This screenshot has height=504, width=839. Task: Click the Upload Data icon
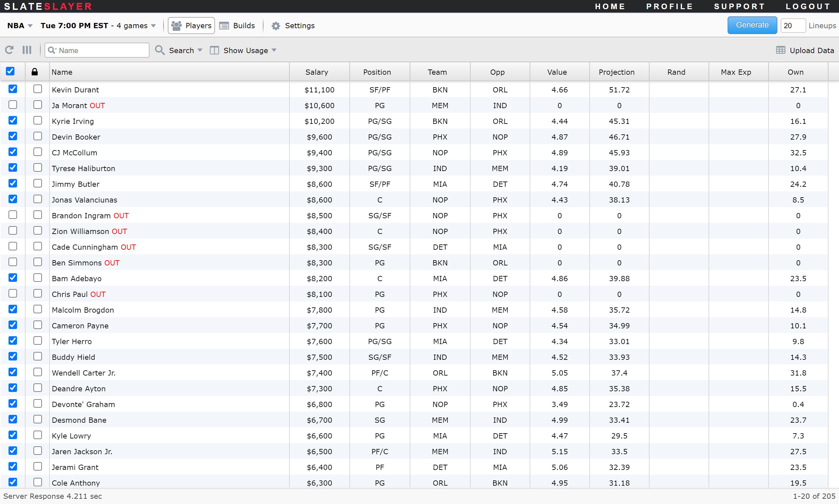(x=782, y=50)
